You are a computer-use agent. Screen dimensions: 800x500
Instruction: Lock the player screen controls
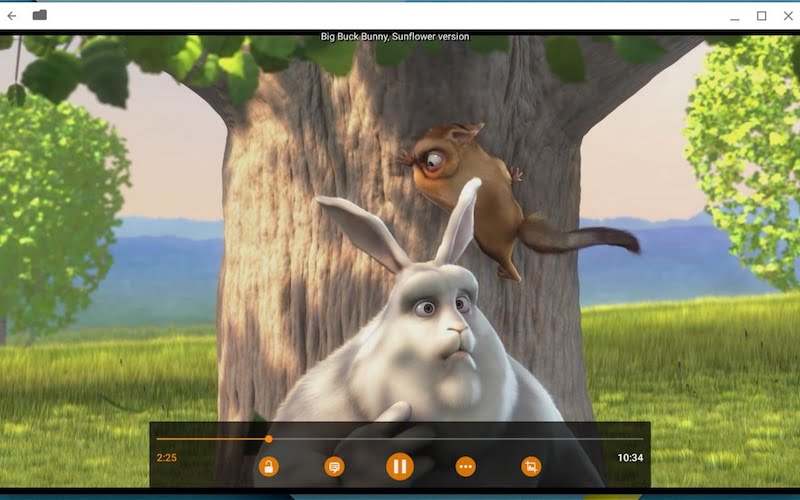pos(268,466)
